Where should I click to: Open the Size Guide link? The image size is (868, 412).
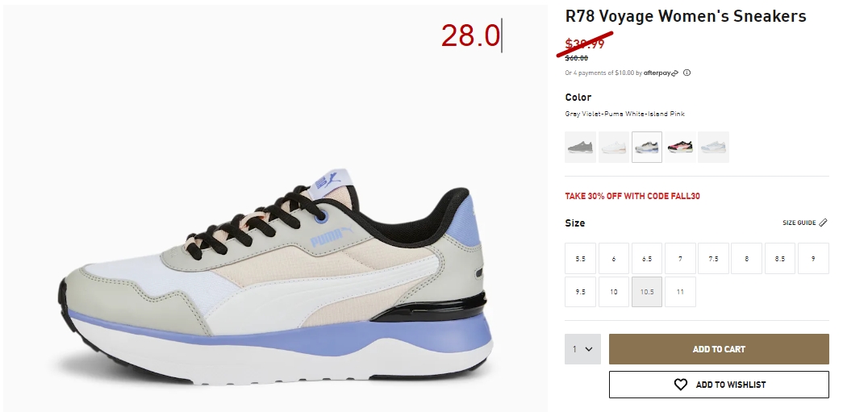(x=805, y=223)
